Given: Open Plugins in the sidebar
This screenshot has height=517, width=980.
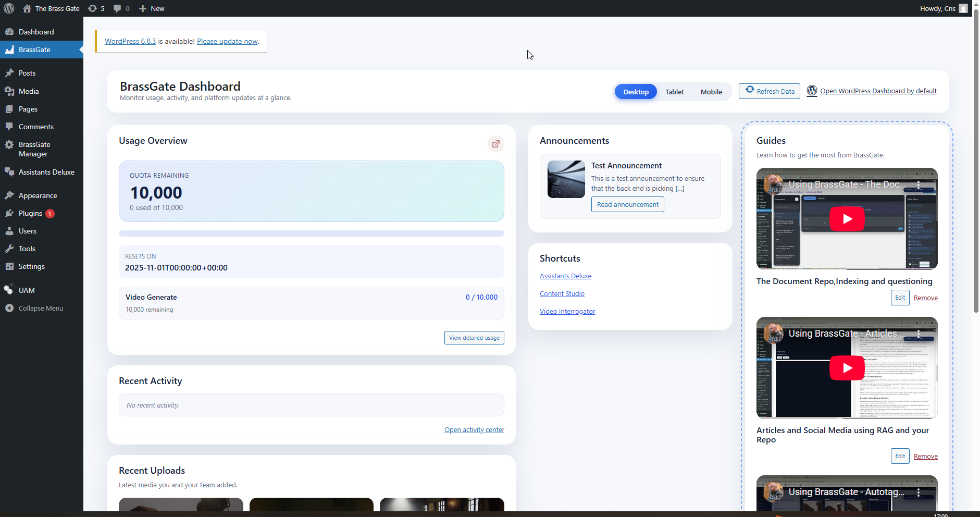Looking at the screenshot, I should pos(30,213).
